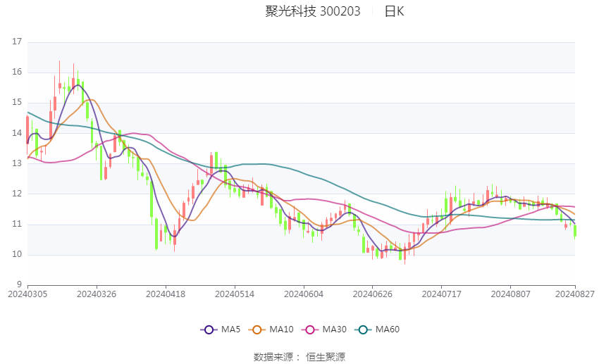The height and width of the screenshot is (364, 599).
Task: Click the 日K label in the title
Action: click(394, 11)
